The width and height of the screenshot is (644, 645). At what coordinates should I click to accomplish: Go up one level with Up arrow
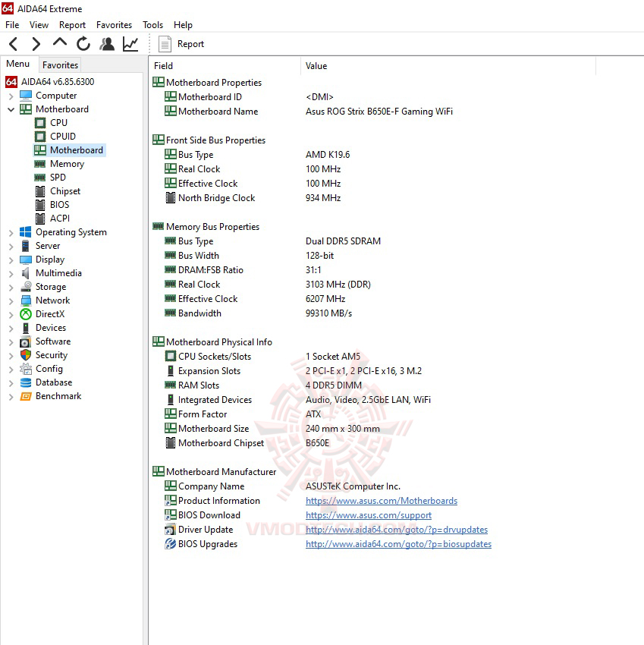tap(60, 42)
